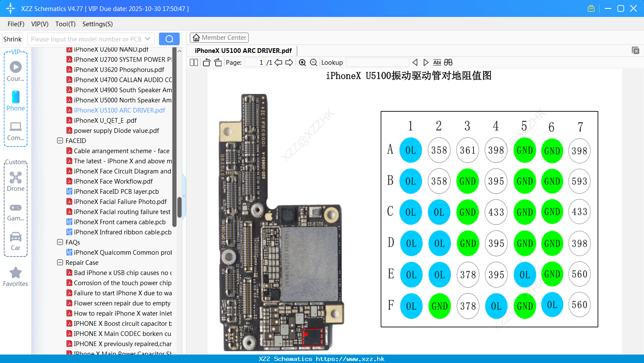The width and height of the screenshot is (644, 363).
Task: Open Bad iPhone x USB chip case
Action: click(x=123, y=272)
